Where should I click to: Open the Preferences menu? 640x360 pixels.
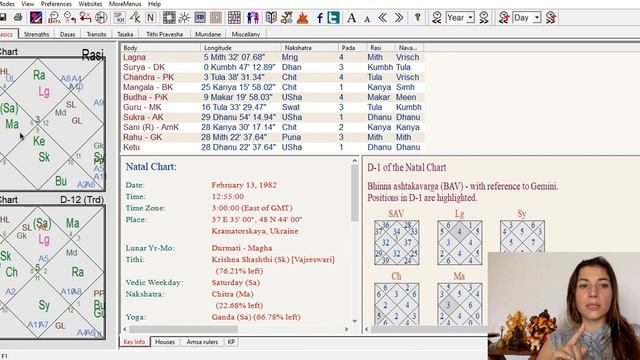tap(56, 4)
